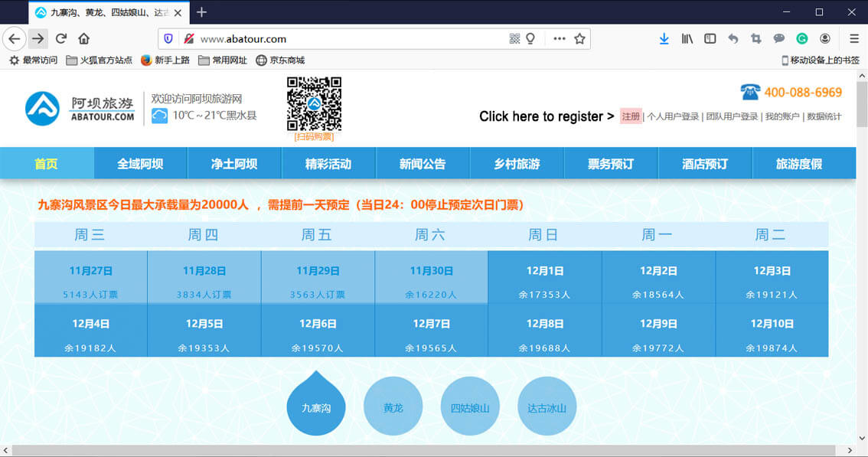The image size is (868, 457).
Task: Click the insecure connection lock icon
Action: [x=189, y=39]
